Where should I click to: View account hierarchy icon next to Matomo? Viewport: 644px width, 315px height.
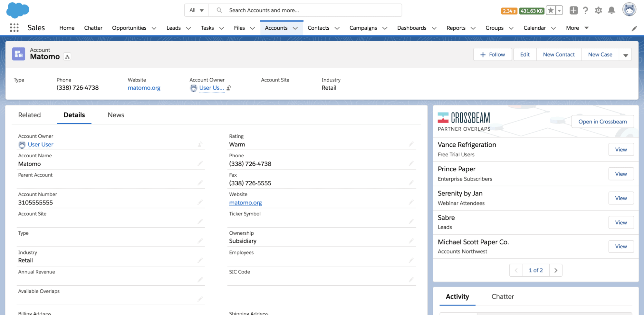point(67,57)
